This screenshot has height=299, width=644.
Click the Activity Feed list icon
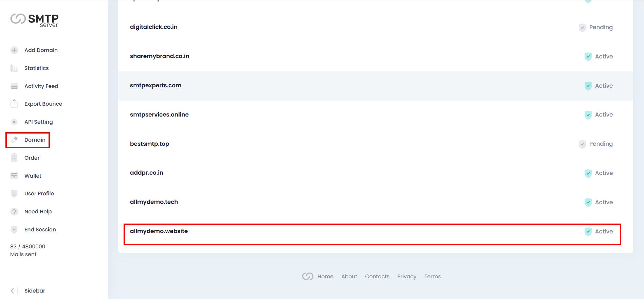coord(14,86)
